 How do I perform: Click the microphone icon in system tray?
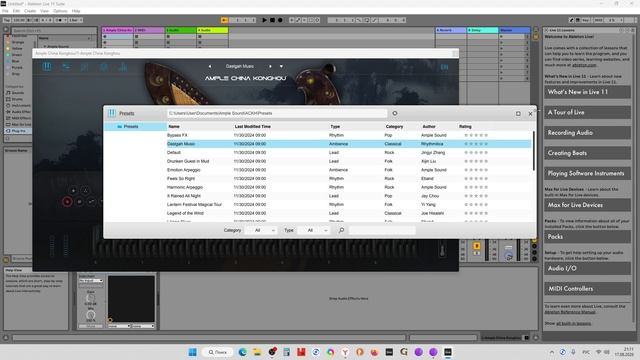573,352
